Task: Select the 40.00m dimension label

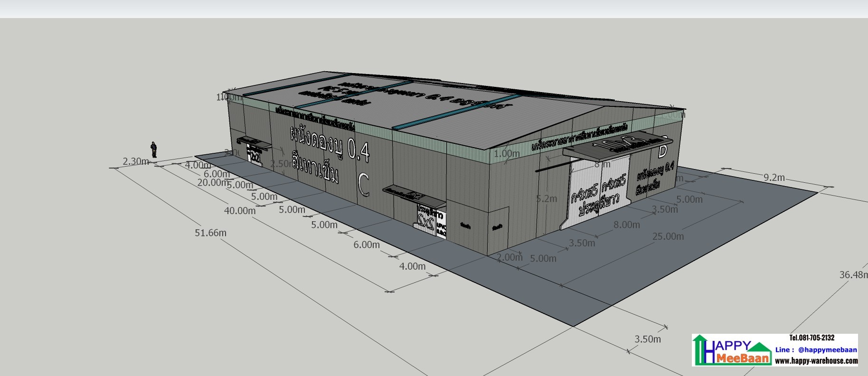Action: (x=240, y=210)
